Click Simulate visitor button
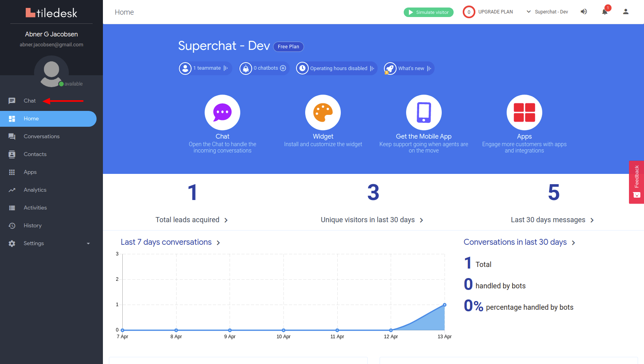This screenshot has width=644, height=364. (x=429, y=12)
